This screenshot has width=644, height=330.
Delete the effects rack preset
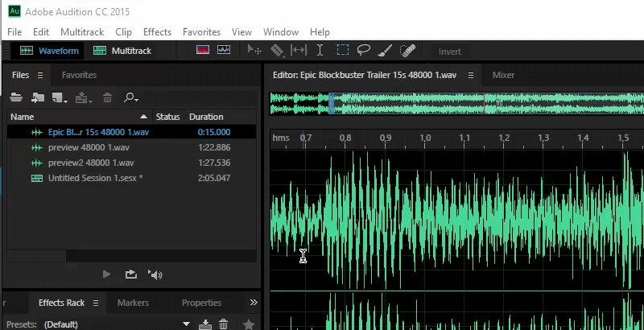coord(224,324)
